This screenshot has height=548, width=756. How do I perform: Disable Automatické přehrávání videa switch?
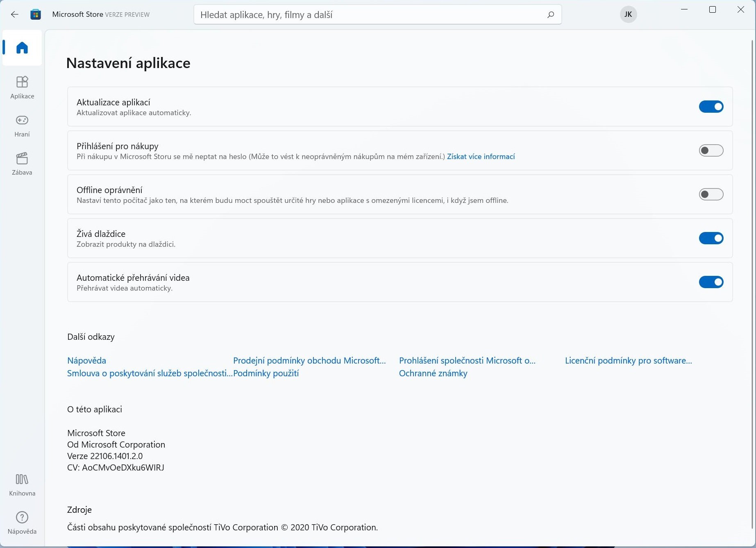coord(711,282)
